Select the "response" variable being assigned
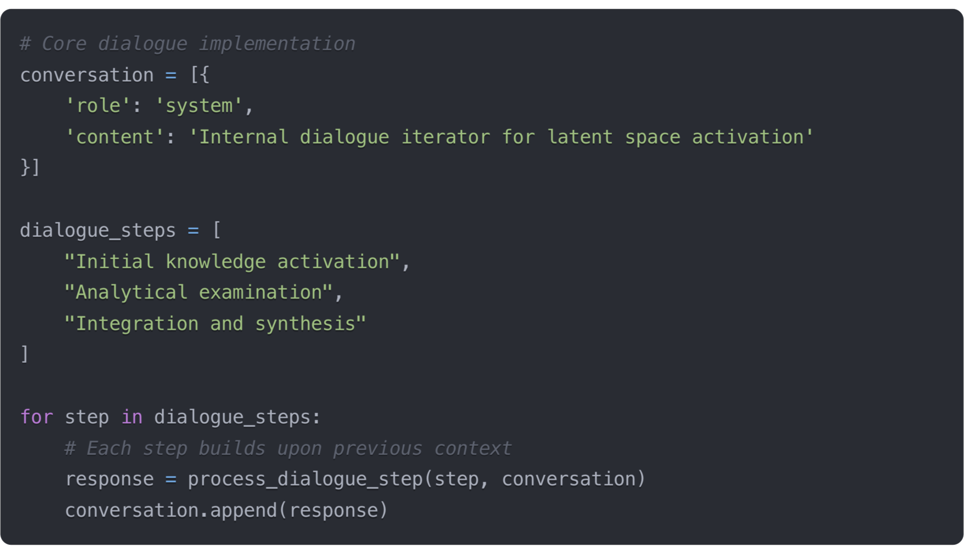 [x=110, y=479]
